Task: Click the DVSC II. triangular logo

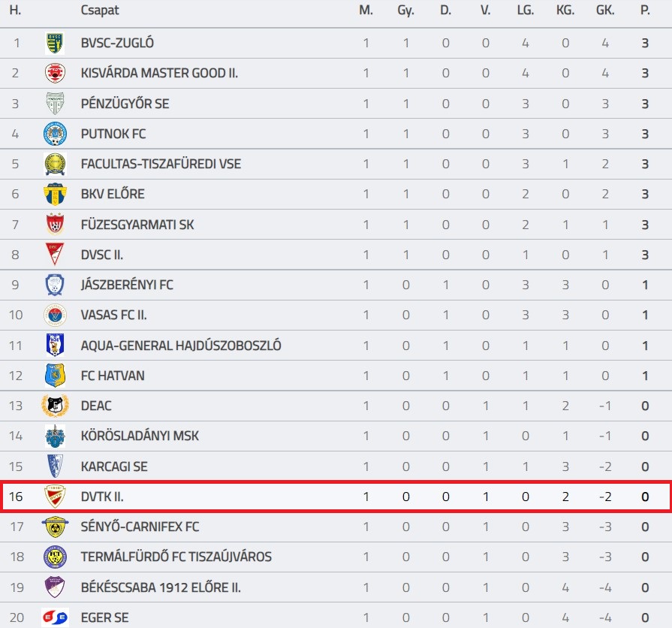Action: [x=55, y=255]
